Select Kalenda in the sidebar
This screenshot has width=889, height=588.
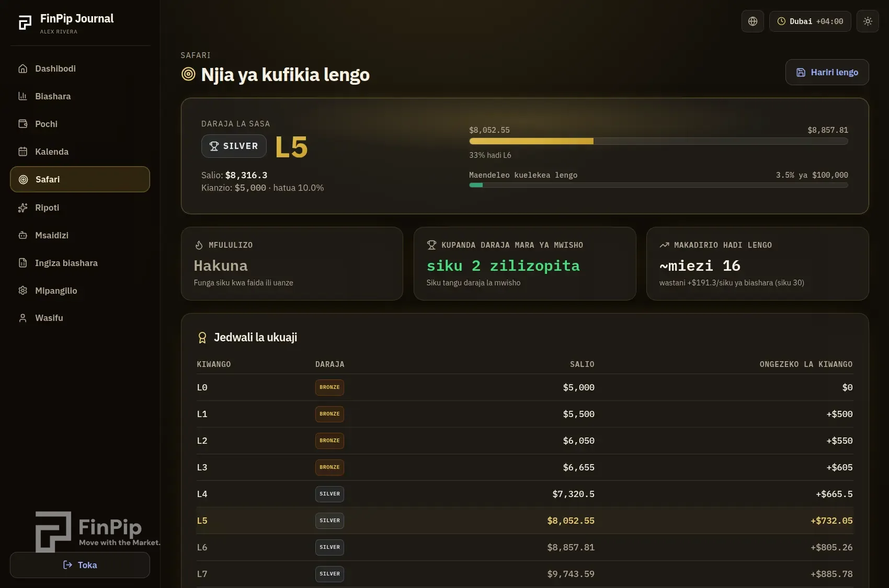[x=80, y=152]
